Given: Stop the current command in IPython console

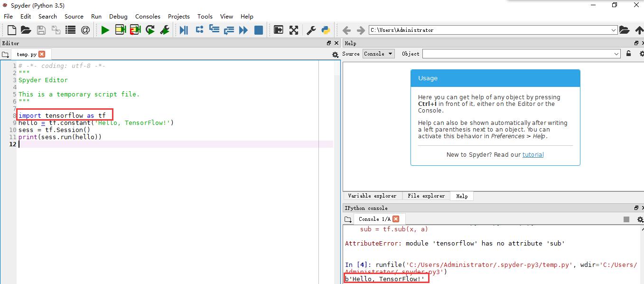Looking at the screenshot, I should click(626, 219).
